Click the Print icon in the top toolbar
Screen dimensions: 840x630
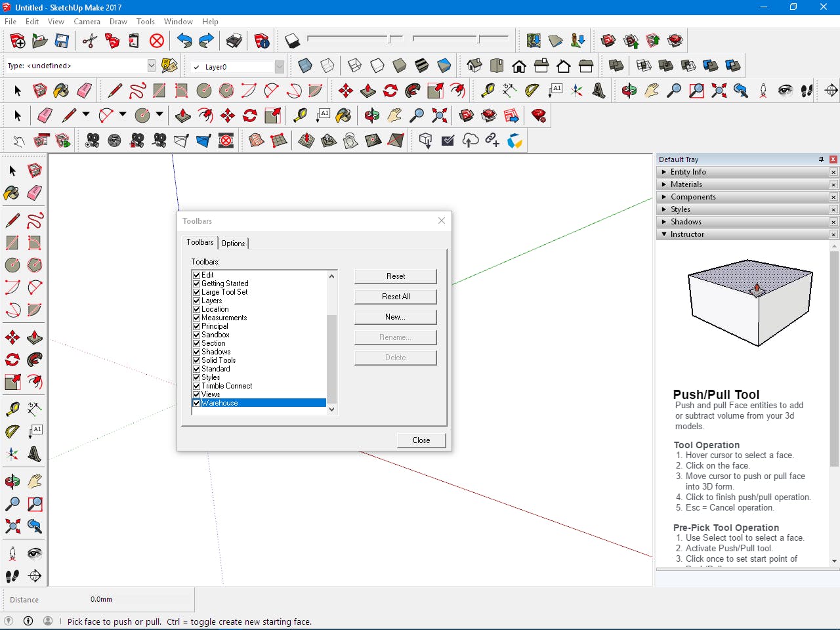pyautogui.click(x=234, y=41)
